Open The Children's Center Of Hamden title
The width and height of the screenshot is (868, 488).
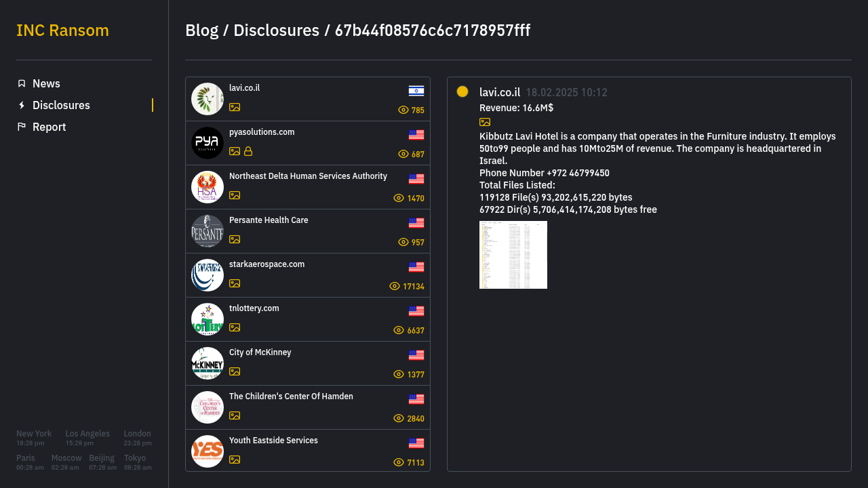tap(291, 396)
